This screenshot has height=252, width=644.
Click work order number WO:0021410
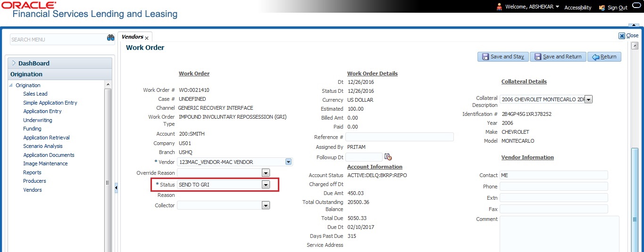point(194,90)
